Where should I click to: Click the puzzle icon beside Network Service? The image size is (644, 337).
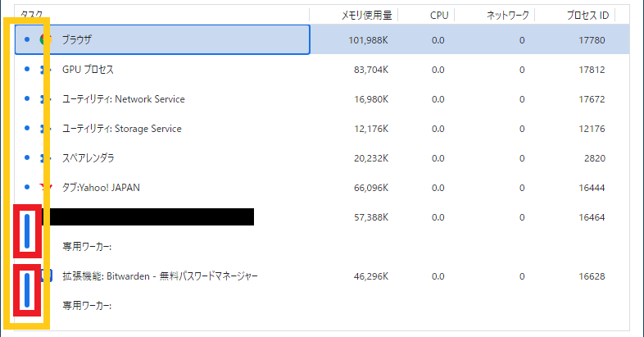46,99
